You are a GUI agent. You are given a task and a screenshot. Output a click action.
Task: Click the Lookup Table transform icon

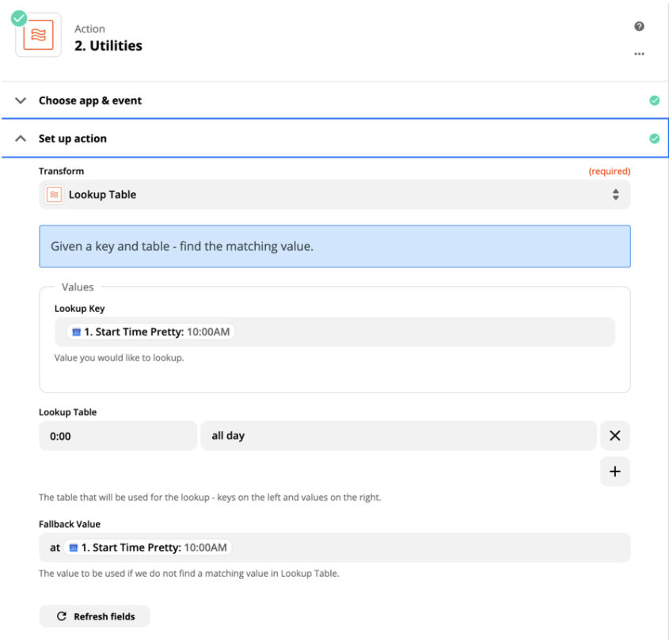coord(54,195)
